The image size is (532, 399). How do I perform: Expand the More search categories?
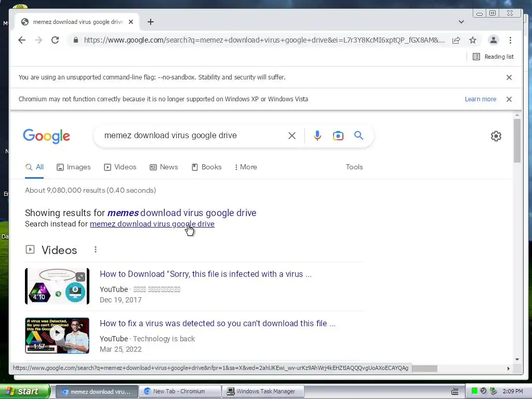246,167
